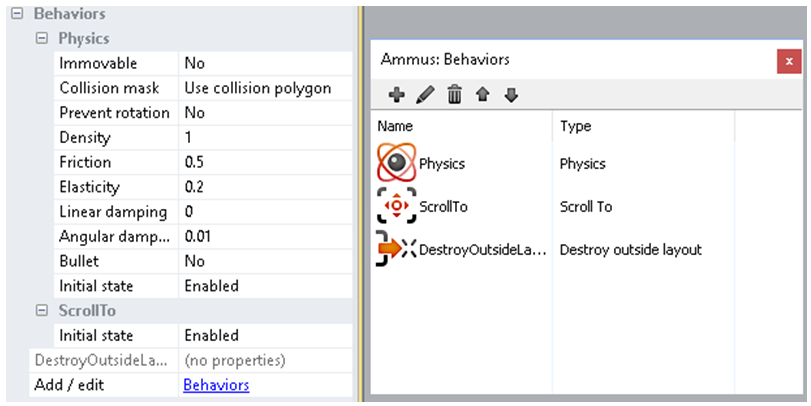Select the ScrollTo behavior icon
Screen dimensions: 811x406
396,207
